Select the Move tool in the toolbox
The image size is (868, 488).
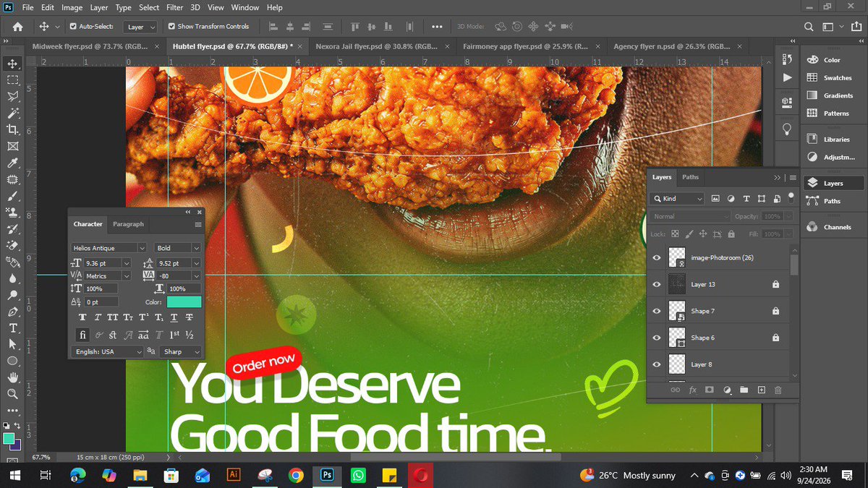tap(12, 64)
